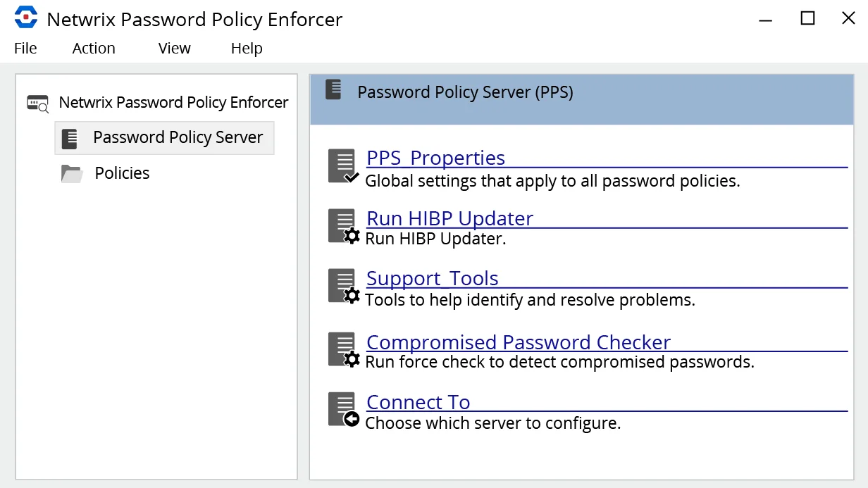Click the Compromised Password Checker icon

[x=344, y=350]
